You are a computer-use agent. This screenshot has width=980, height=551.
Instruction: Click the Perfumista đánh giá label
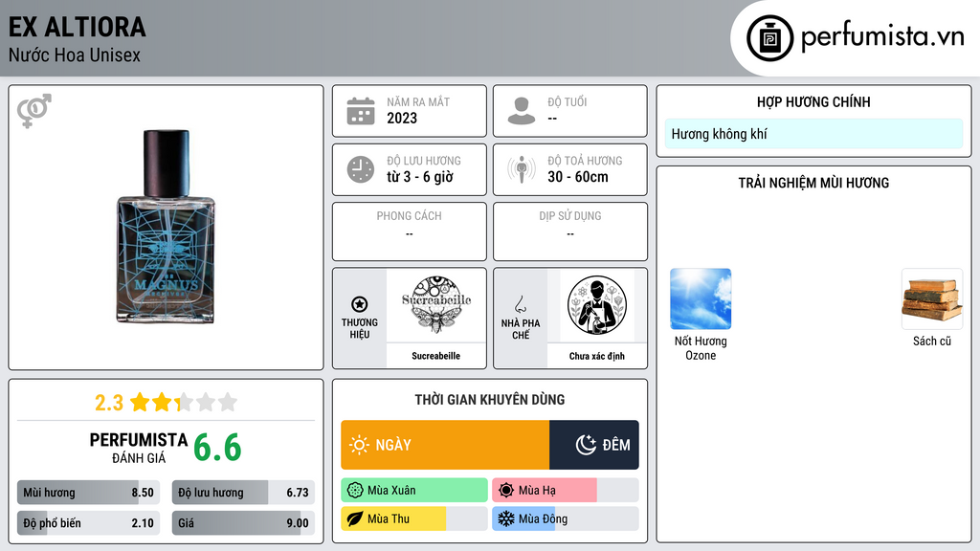pyautogui.click(x=139, y=449)
